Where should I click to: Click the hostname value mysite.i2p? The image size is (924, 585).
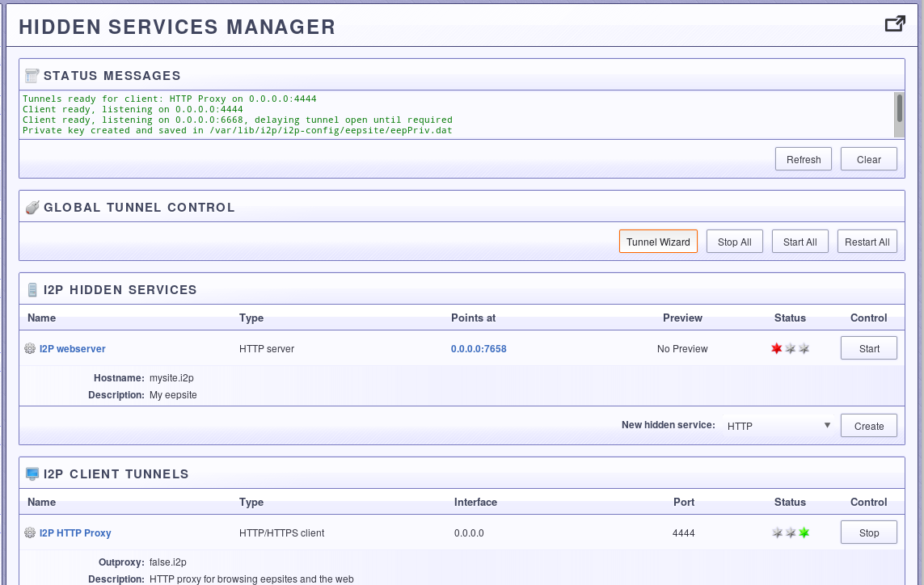(171, 378)
